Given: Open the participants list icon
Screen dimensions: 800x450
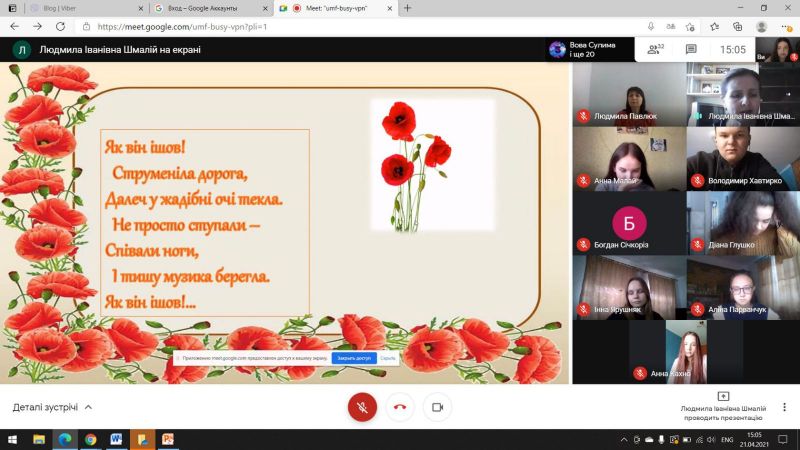Looking at the screenshot, I should [x=655, y=49].
